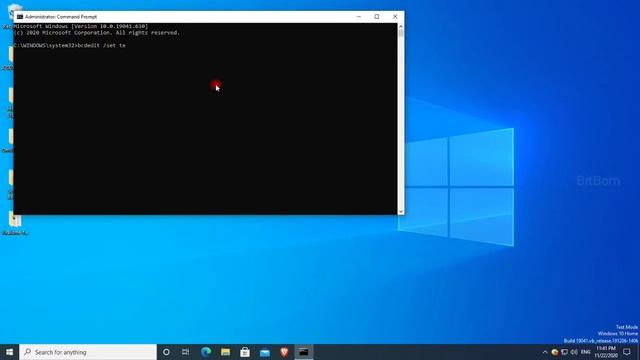Open the Mail app on the taskbar
640x360 pixels.
[x=264, y=352]
